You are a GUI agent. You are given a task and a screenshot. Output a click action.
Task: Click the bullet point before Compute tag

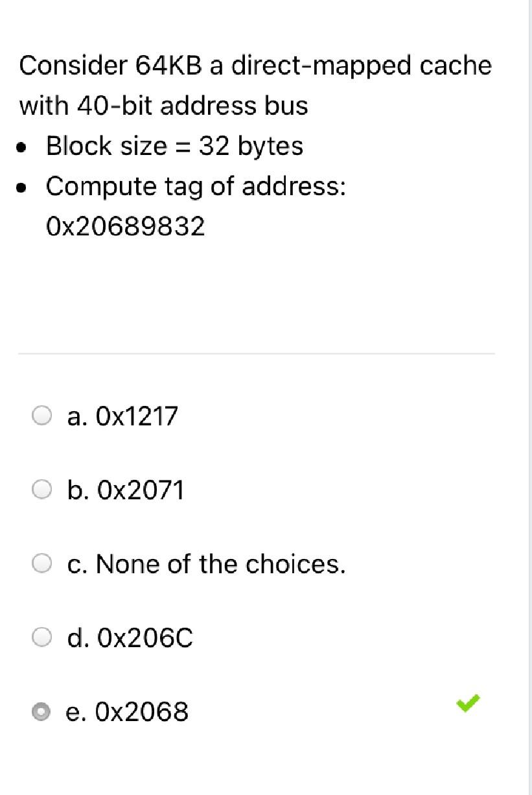coord(23,188)
